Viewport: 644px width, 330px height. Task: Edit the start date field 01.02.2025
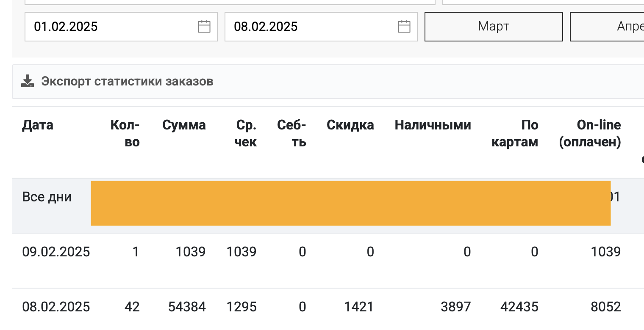121,27
